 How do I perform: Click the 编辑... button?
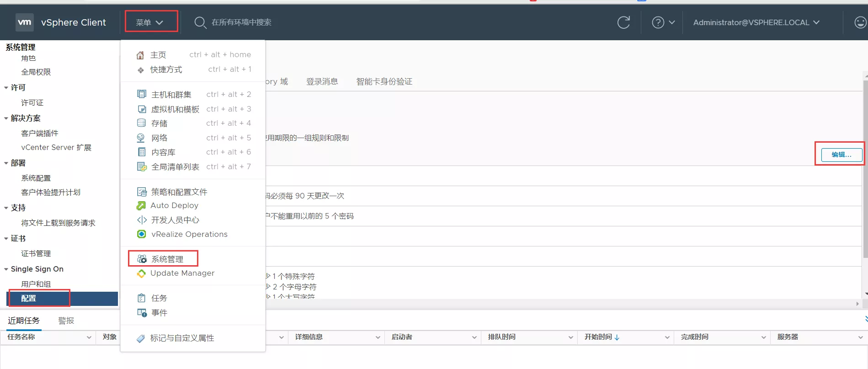[841, 155]
